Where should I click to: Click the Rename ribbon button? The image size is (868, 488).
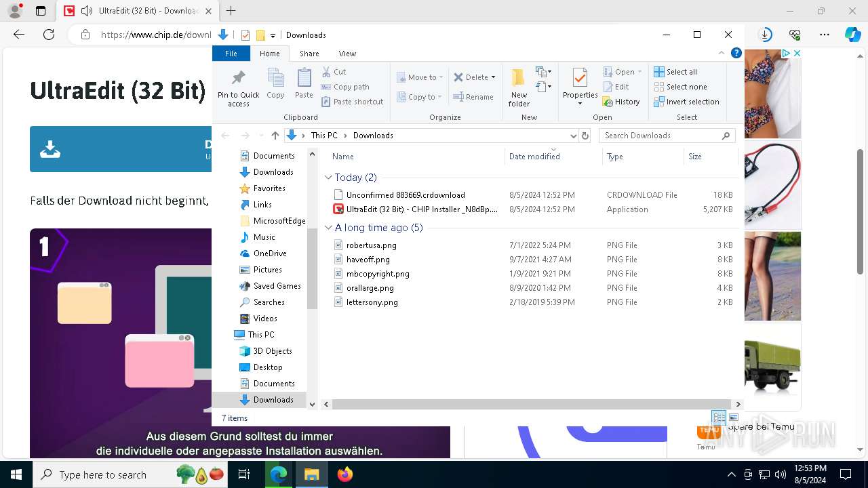[x=473, y=97]
